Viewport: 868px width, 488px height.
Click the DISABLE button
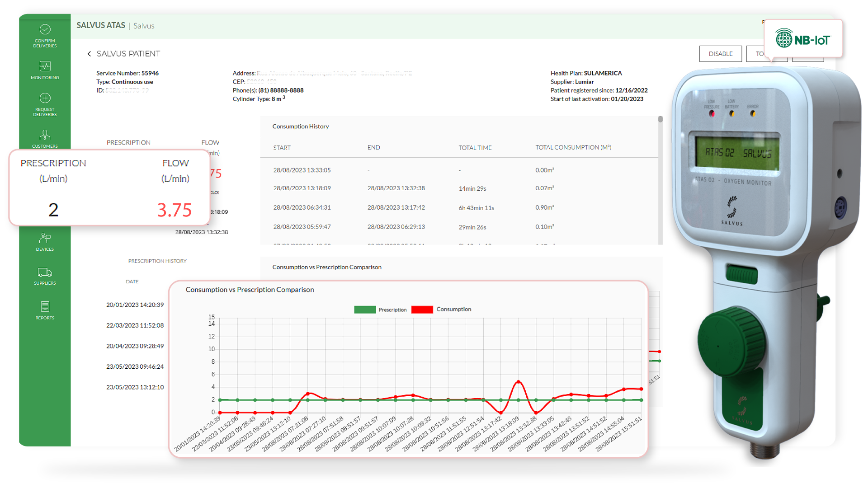tap(720, 53)
